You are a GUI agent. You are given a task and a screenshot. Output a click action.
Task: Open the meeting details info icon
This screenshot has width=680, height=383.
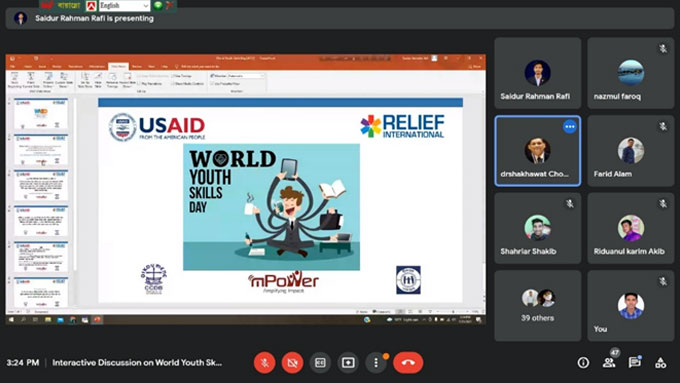(583, 363)
